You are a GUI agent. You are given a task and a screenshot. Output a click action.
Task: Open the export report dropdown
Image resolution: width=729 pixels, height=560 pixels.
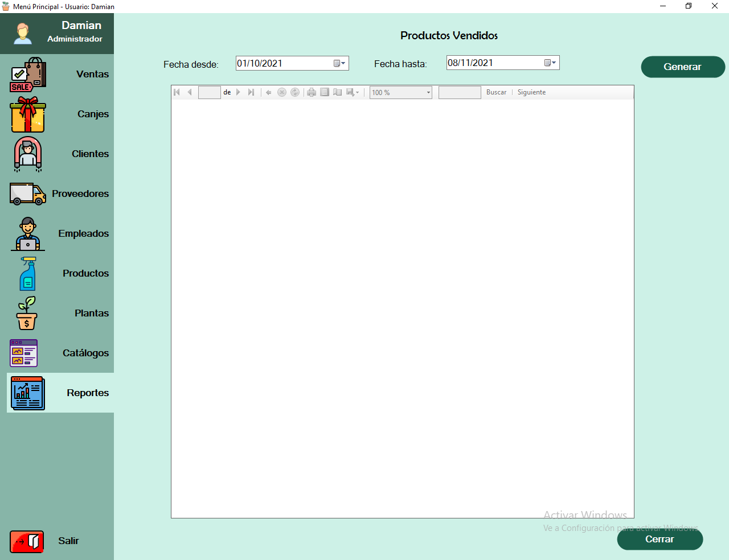point(353,92)
